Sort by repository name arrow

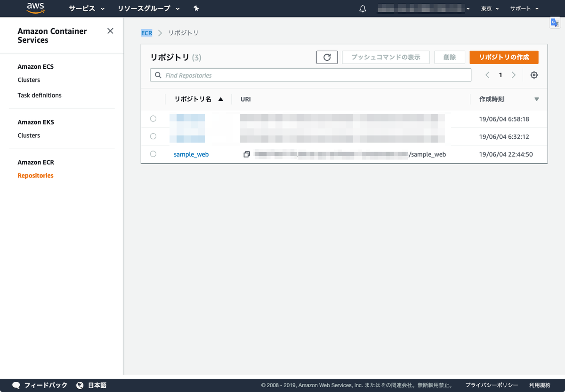click(x=220, y=99)
